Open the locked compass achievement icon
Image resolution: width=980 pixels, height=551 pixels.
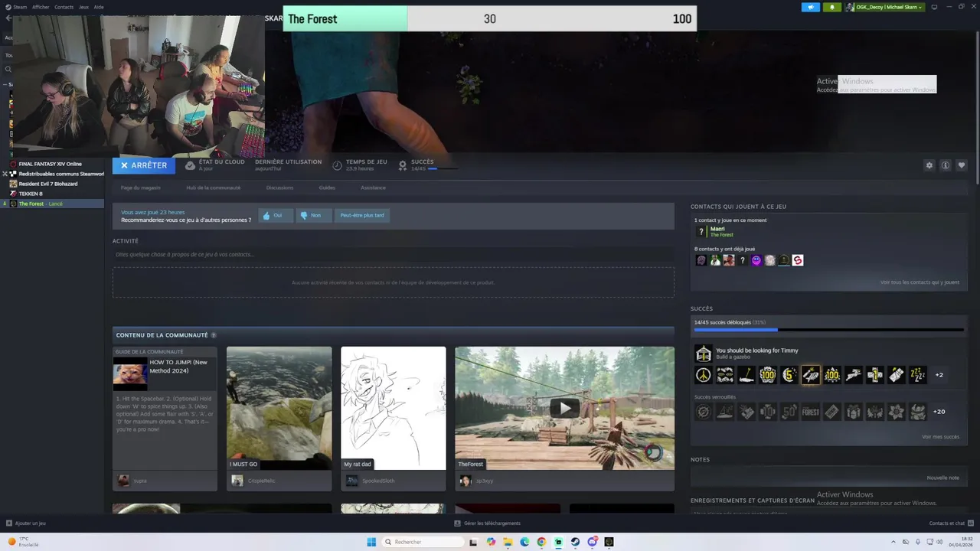coord(703,412)
